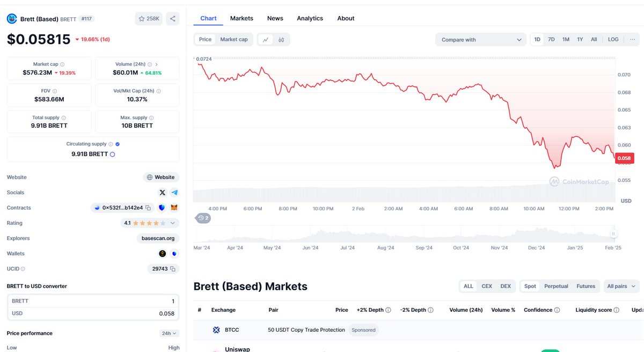The image size is (644, 352).
Task: Open the All pairs dropdown
Action: 621,287
